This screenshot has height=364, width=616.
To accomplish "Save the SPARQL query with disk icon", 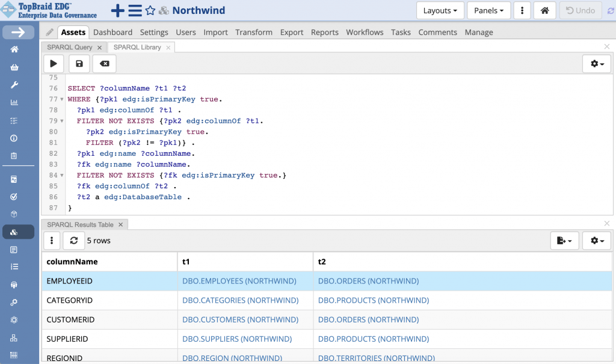I will pos(79,64).
